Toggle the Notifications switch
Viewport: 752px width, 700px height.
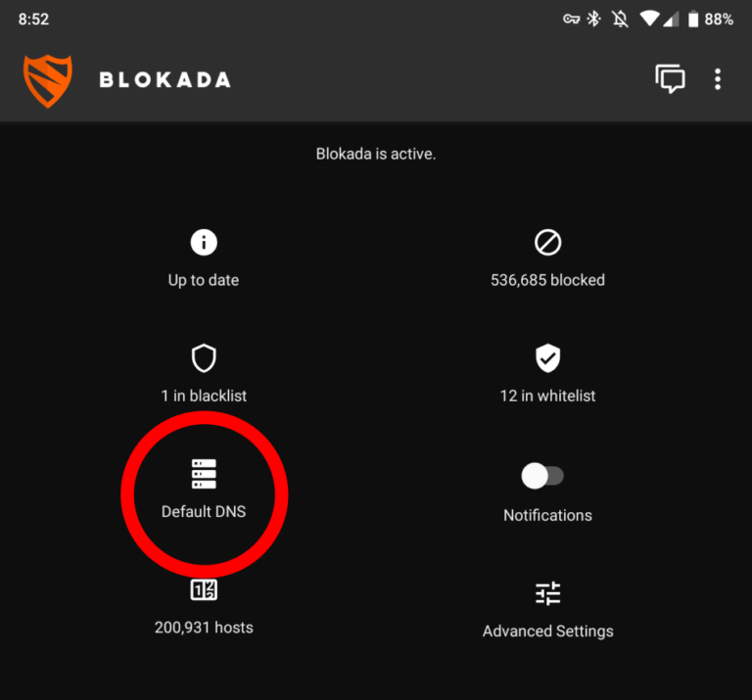click(x=542, y=477)
